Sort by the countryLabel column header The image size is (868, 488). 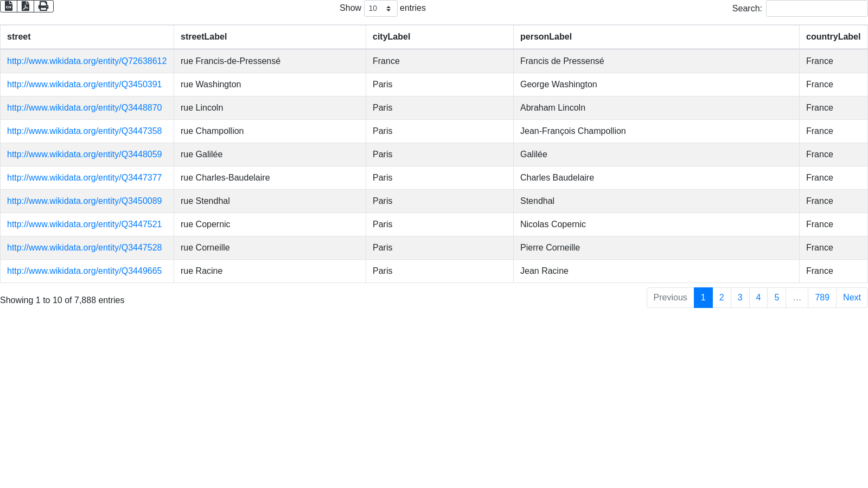click(833, 37)
